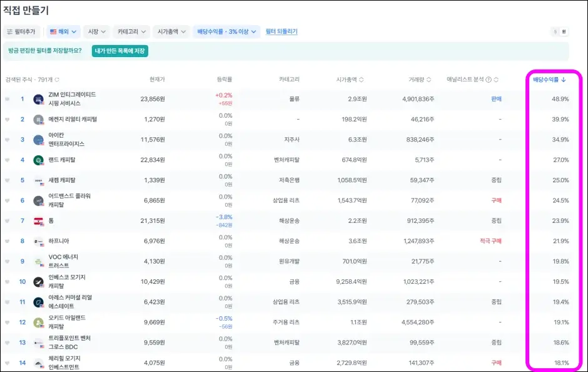Click the 23,856원 price cell

click(x=153, y=99)
